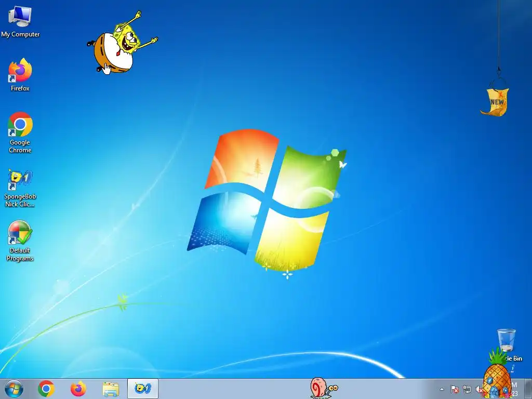Click the pineapple house in the corner
The height and width of the screenshot is (399, 532).
coord(496,375)
